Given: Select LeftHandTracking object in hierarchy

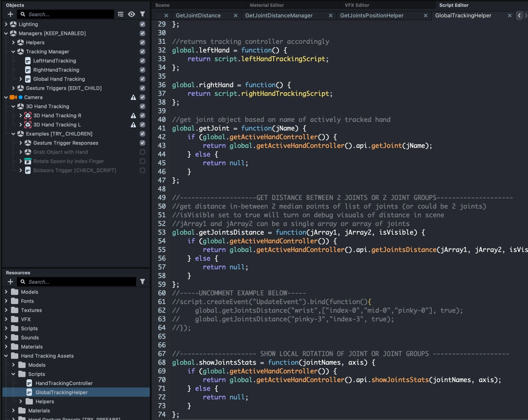Looking at the screenshot, I should click(54, 61).
